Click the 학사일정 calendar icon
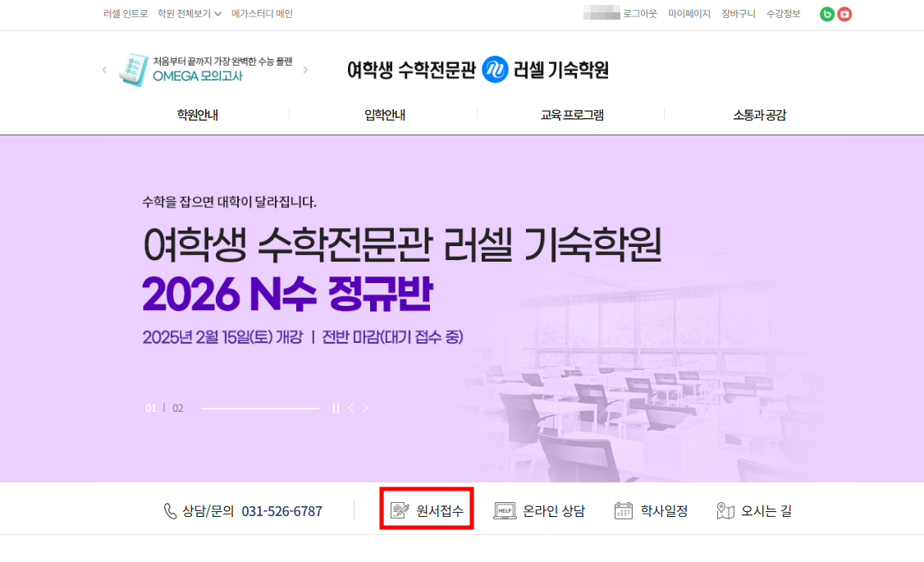This screenshot has width=924, height=562. pos(623,510)
